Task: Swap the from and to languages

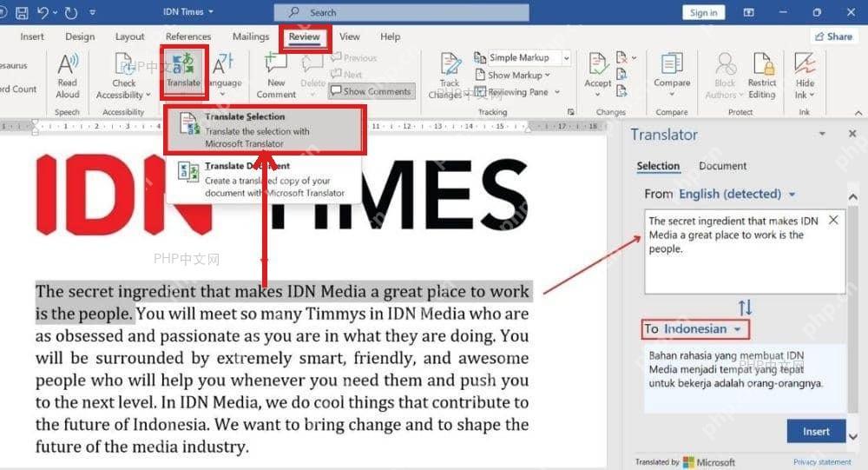Action: coord(745,307)
